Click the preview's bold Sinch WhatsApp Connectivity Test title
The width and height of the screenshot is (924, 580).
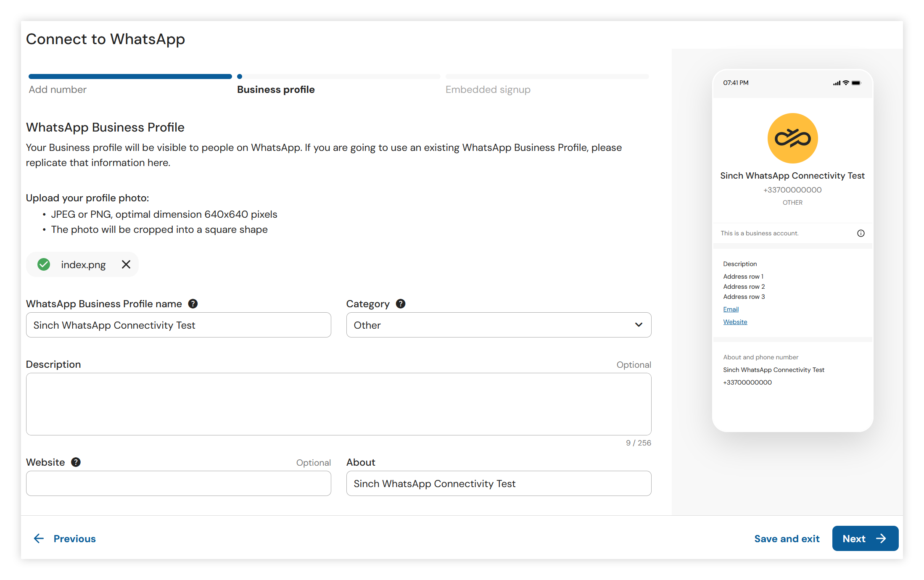[792, 176]
